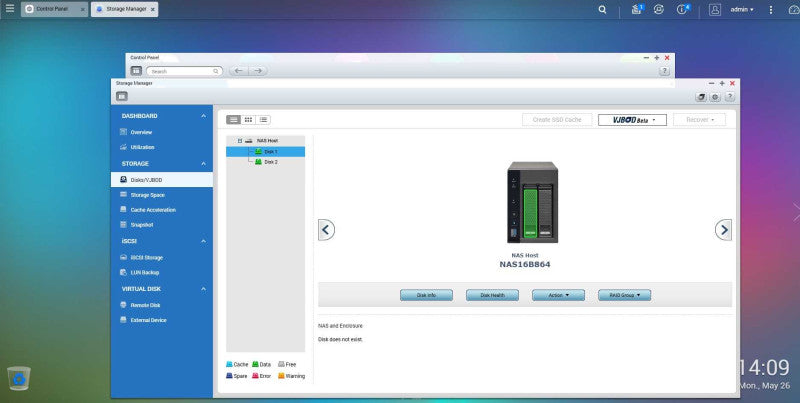Open the main menu hamburger icon

point(10,9)
